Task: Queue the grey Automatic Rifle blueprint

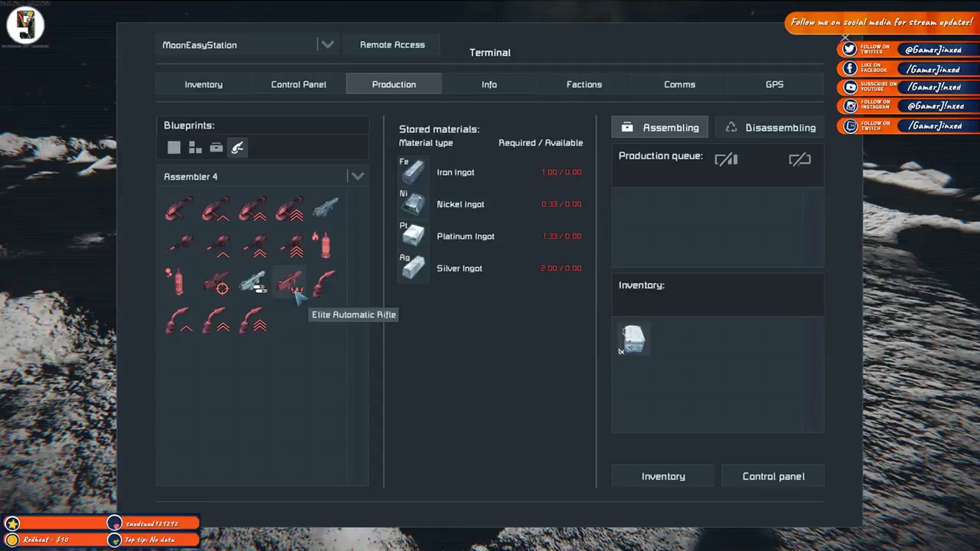Action: coord(325,208)
